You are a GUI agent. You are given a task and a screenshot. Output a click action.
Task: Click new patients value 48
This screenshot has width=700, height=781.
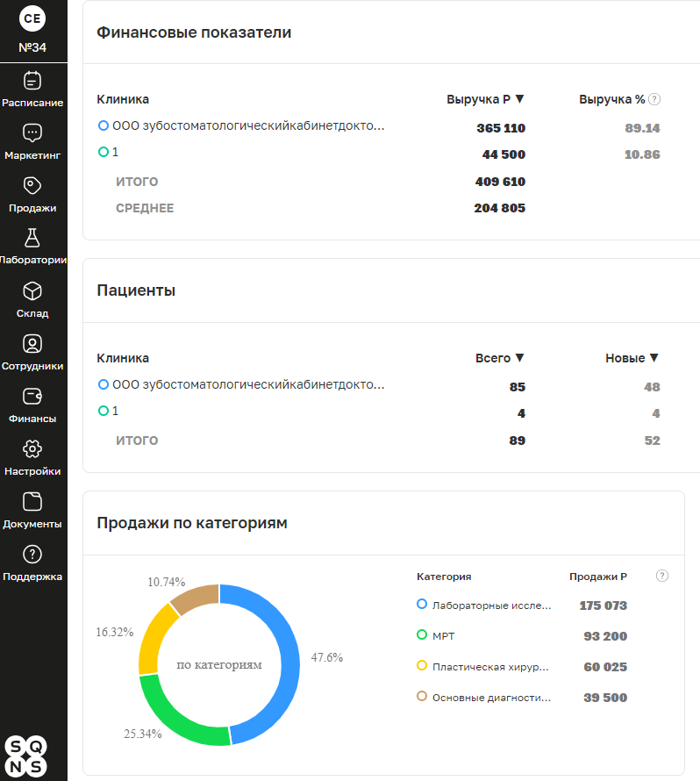pyautogui.click(x=653, y=387)
